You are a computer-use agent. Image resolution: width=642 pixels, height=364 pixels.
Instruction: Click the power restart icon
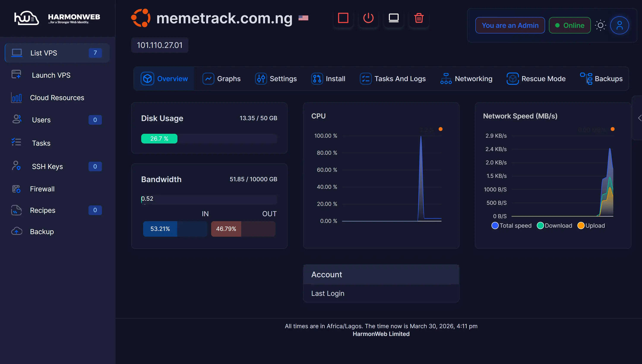pyautogui.click(x=368, y=18)
